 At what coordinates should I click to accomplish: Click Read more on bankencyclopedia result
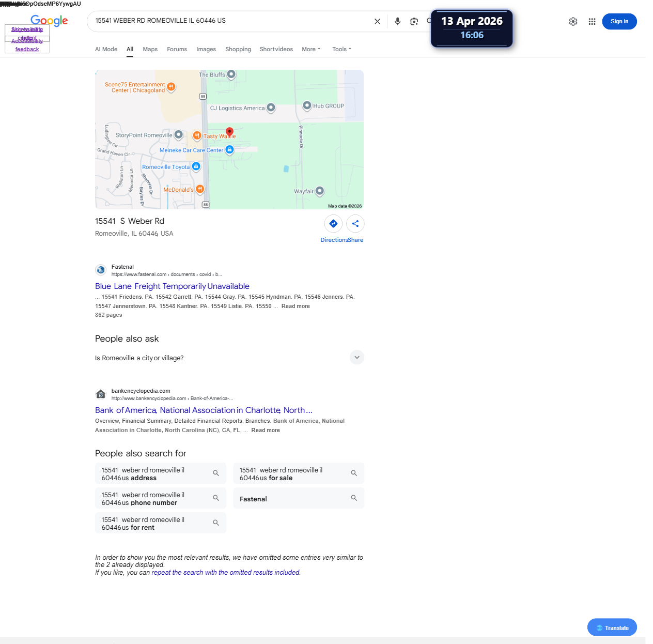pyautogui.click(x=266, y=430)
